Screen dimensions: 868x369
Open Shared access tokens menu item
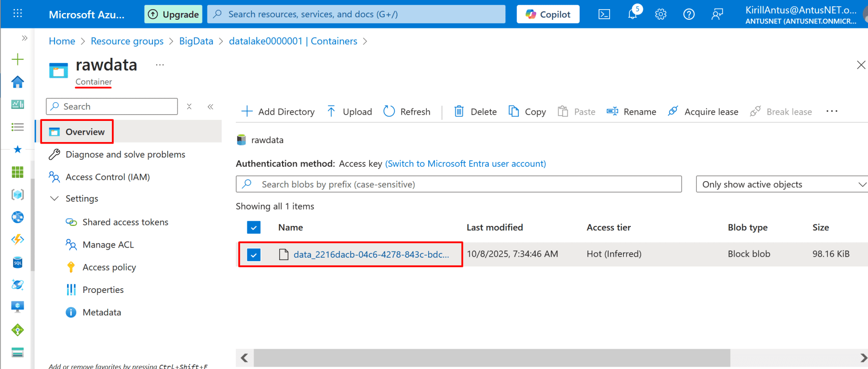click(125, 222)
